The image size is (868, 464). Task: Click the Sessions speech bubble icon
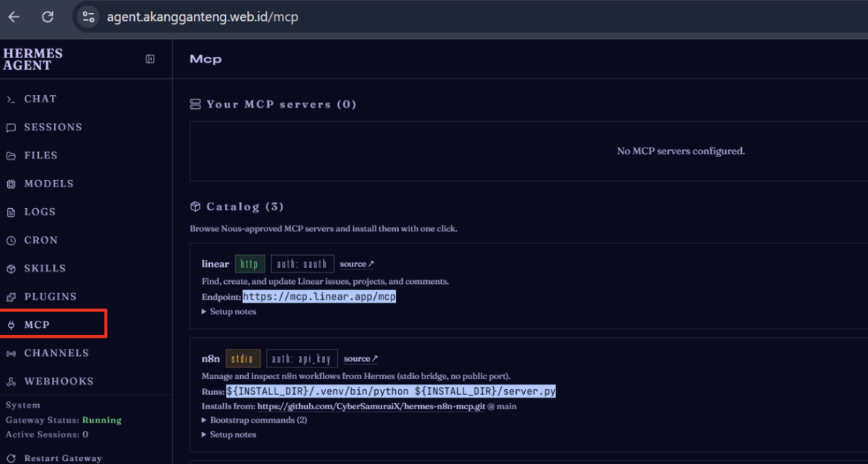tap(11, 128)
